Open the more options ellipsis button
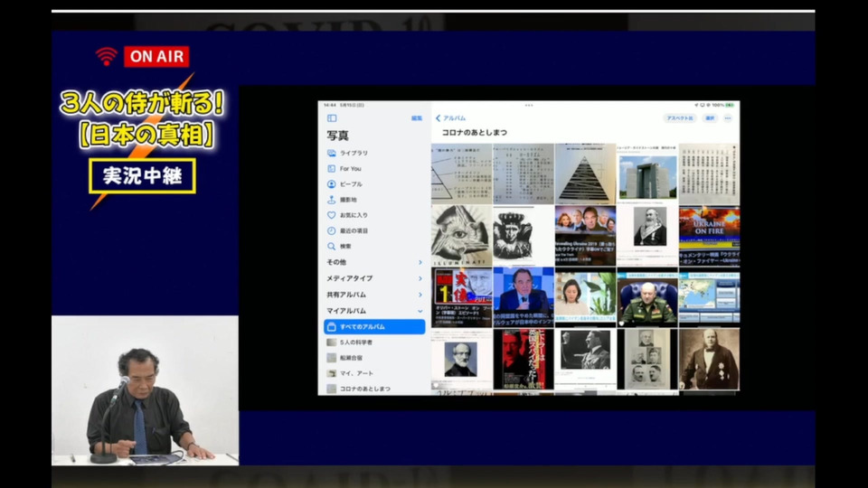 tap(728, 117)
